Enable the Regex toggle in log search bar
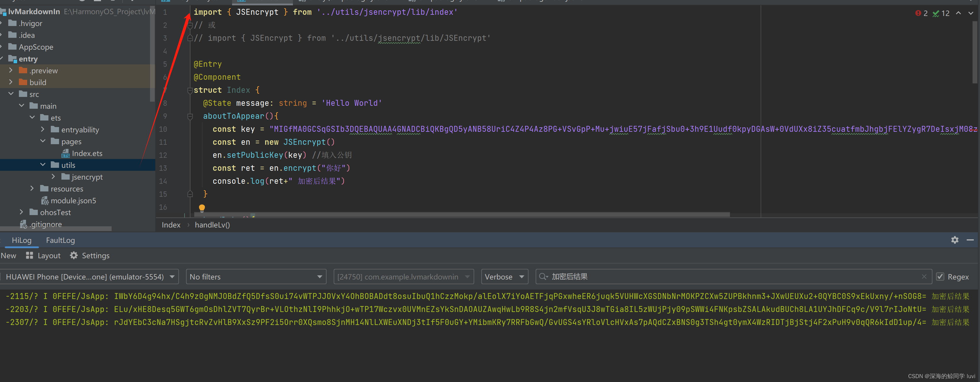The height and width of the screenshot is (382, 980). click(943, 276)
